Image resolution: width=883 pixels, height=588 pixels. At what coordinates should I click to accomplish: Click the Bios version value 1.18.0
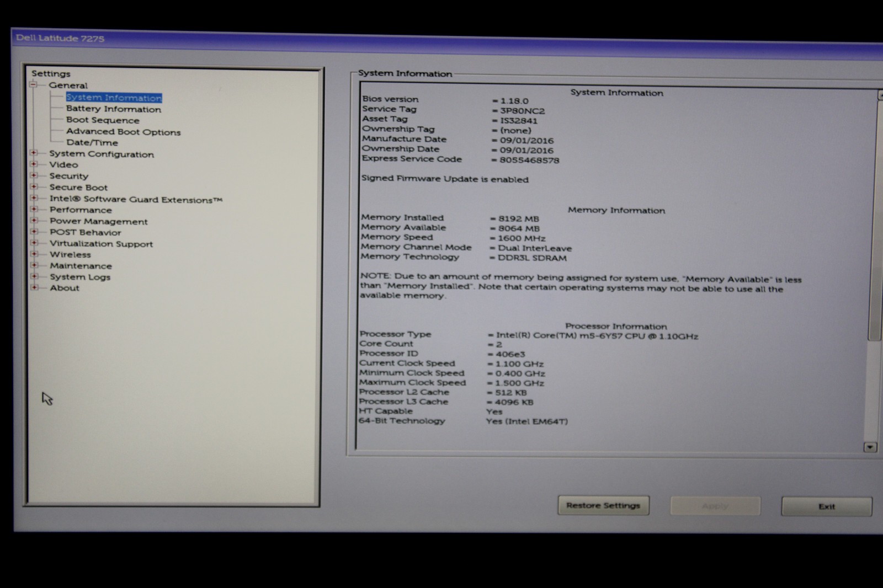tap(514, 101)
